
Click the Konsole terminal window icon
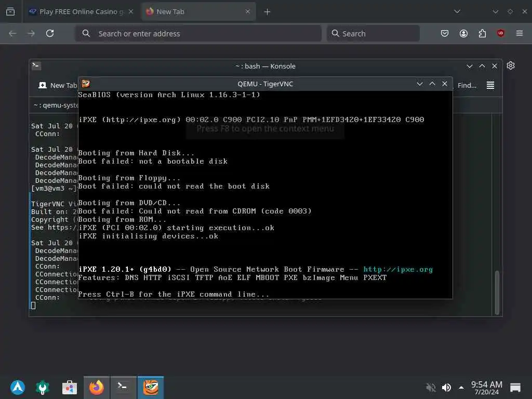pos(36,65)
